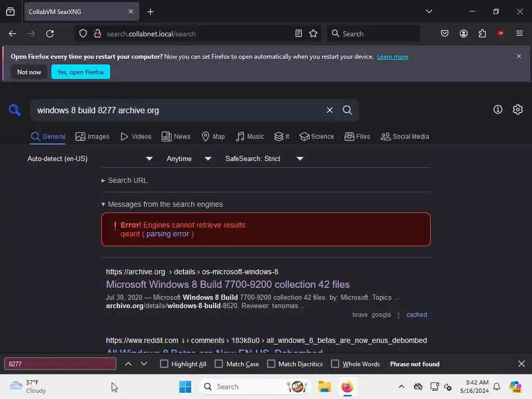Enable Highlight All checkbox
This screenshot has width=532, height=399.
coord(164,364)
